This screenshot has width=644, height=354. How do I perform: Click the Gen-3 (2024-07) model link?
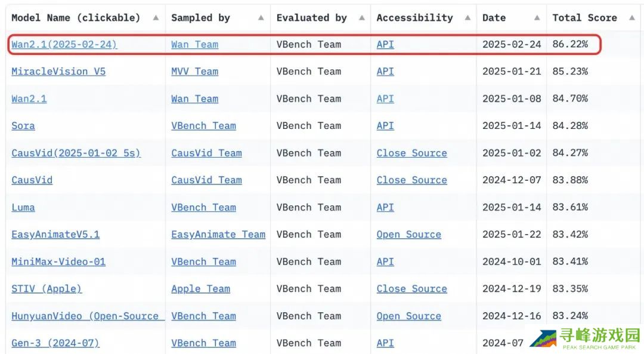tap(55, 343)
